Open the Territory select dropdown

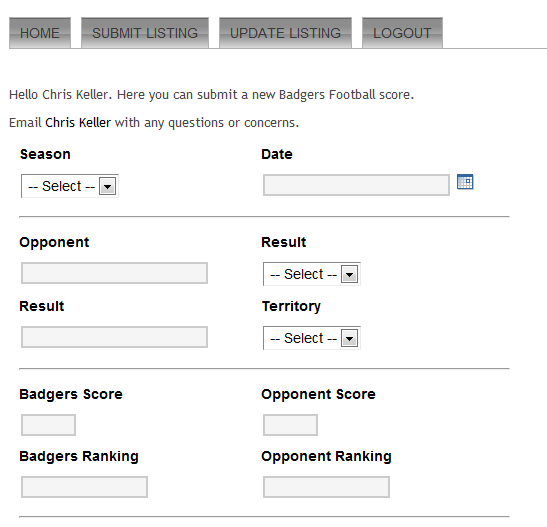pyautogui.click(x=312, y=338)
